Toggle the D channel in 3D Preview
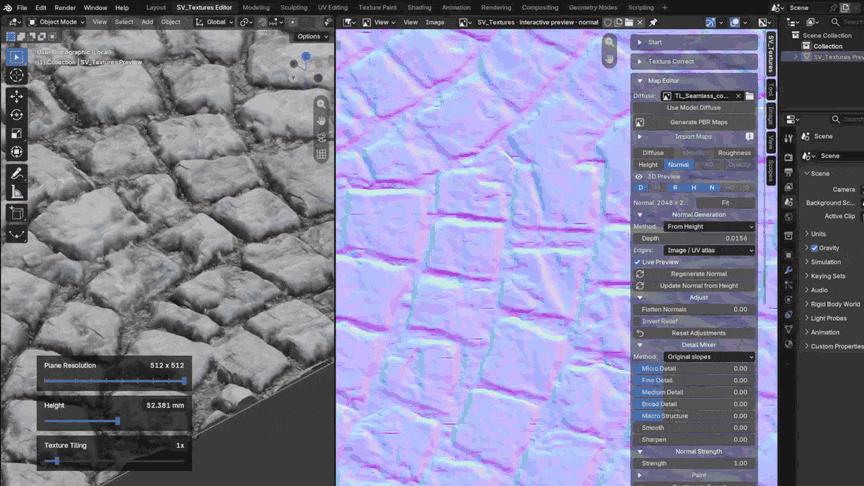Screen dimensions: 864x486 (x=641, y=188)
